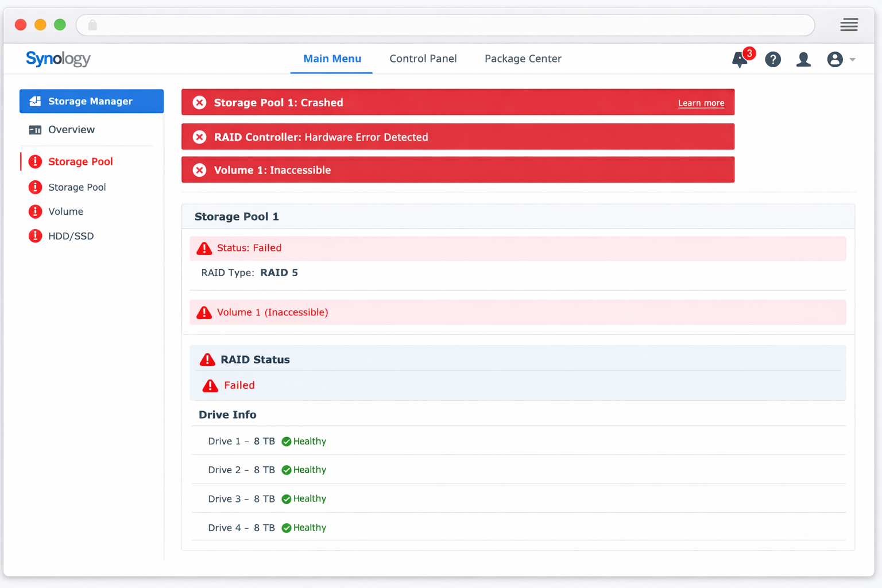Image resolution: width=882 pixels, height=588 pixels.
Task: Click the notification count badge showing 3
Action: [749, 53]
